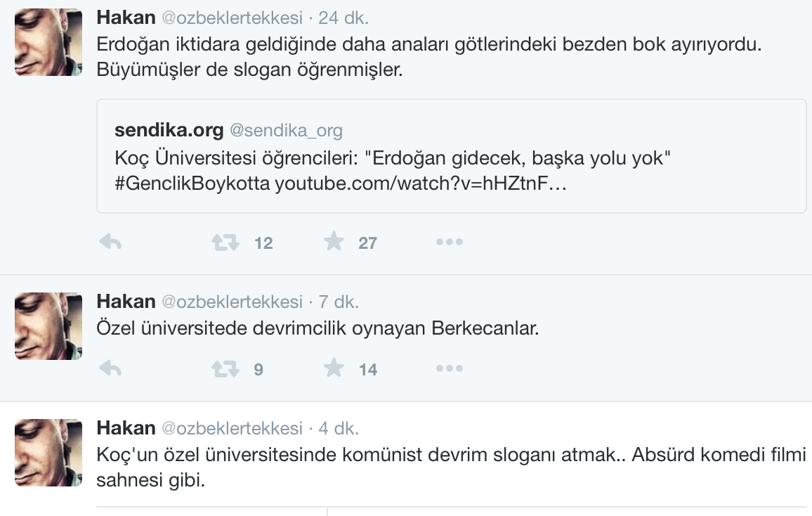Reply to the Berkecanlar tweet
812x516 pixels.
tap(110, 368)
